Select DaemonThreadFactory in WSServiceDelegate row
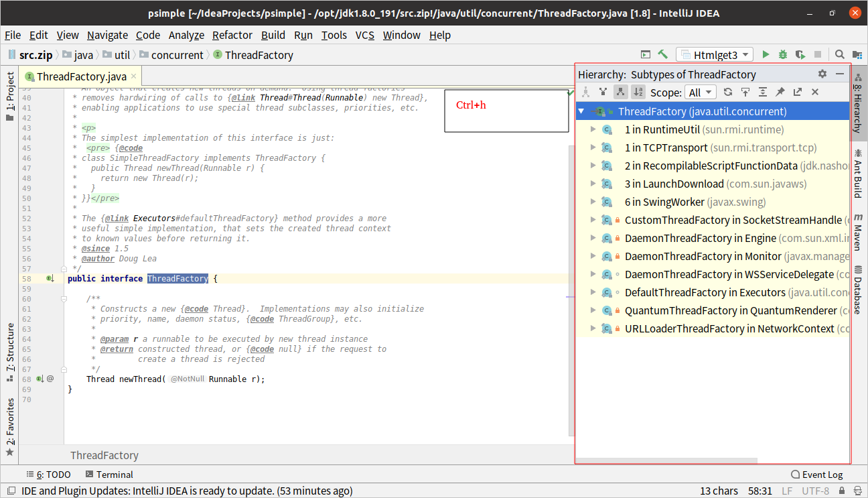The image size is (868, 498). (x=713, y=274)
